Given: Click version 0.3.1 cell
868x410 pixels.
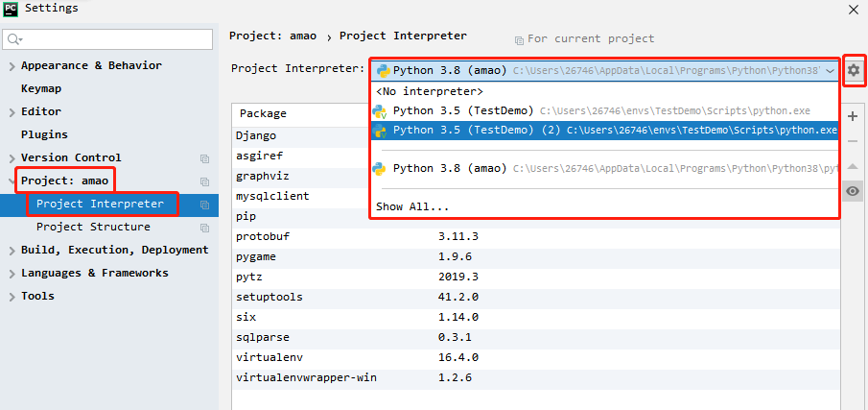Looking at the screenshot, I should pyautogui.click(x=455, y=337).
